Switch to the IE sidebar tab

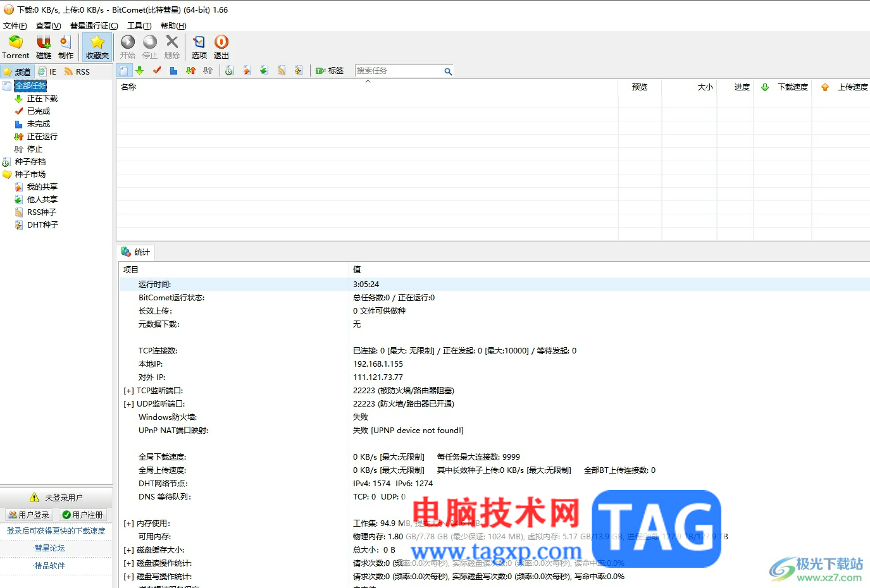click(47, 71)
